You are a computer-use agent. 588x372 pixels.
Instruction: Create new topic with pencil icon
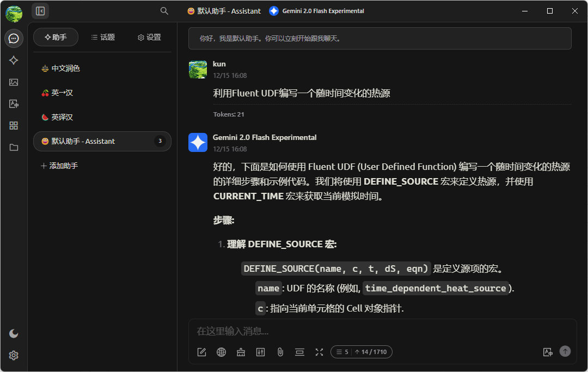[x=202, y=352]
